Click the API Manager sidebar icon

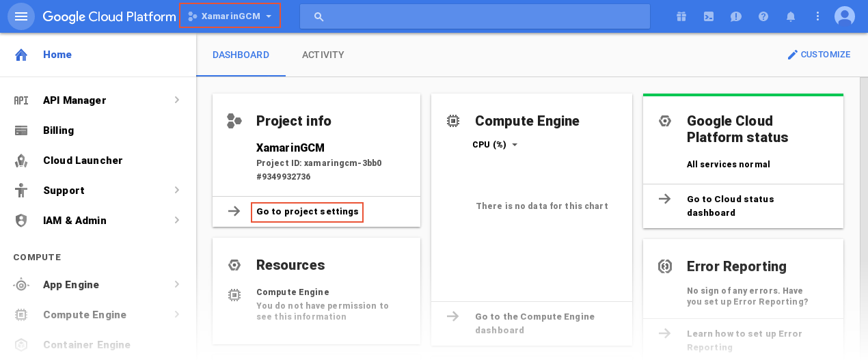[x=21, y=100]
